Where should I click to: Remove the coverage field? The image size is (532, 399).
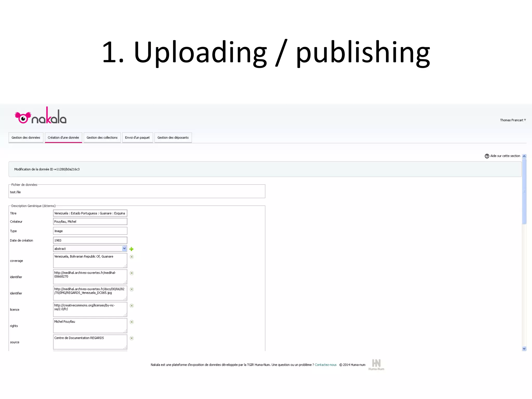[x=132, y=257]
